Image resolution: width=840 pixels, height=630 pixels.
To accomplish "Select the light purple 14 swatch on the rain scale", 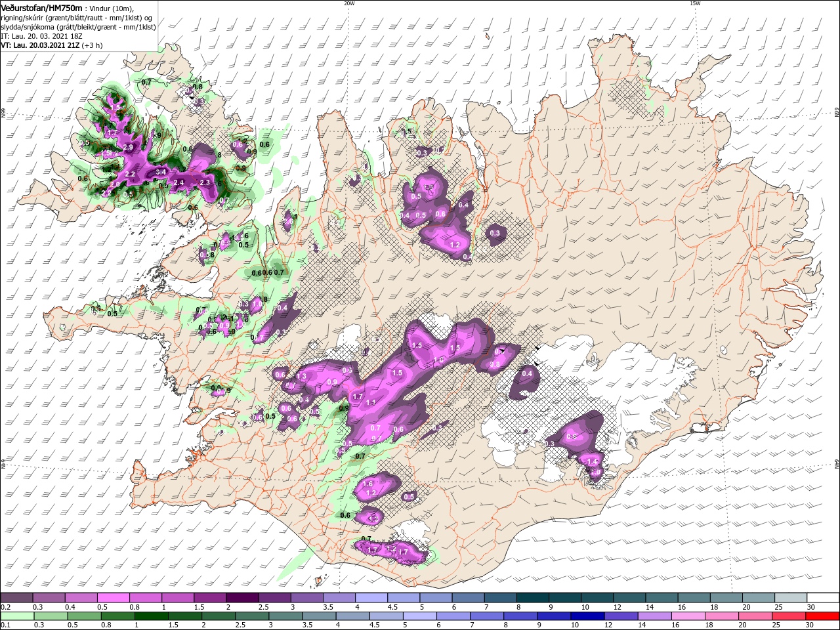I will coord(654,616).
